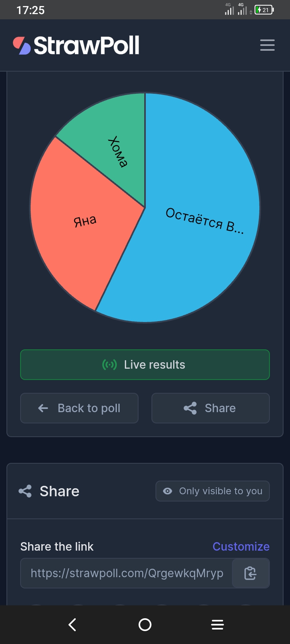
Task: Click the live broadcast signal icon
Action: coord(110,365)
